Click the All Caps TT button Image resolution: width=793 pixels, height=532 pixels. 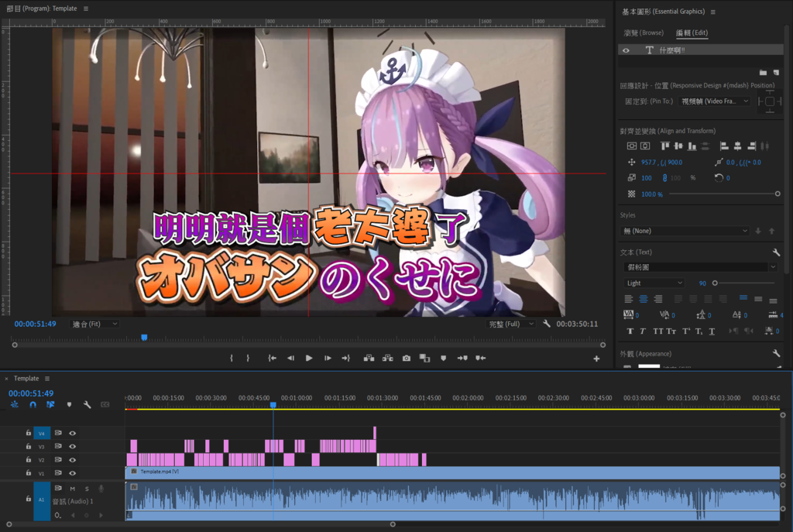pos(658,331)
